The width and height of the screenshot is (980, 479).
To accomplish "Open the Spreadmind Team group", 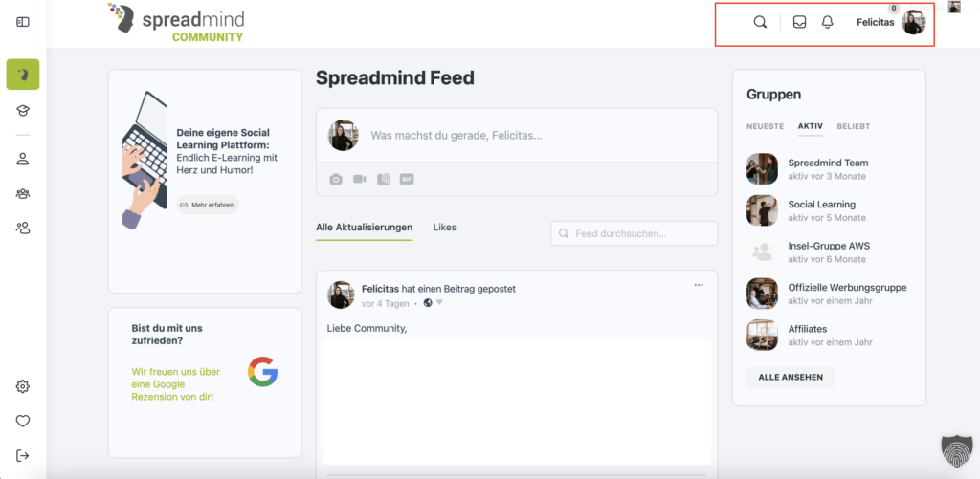I will click(x=828, y=163).
